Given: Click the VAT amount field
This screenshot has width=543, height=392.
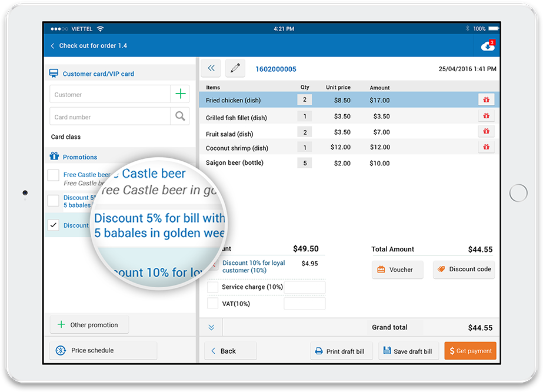Looking at the screenshot, I should point(305,304).
